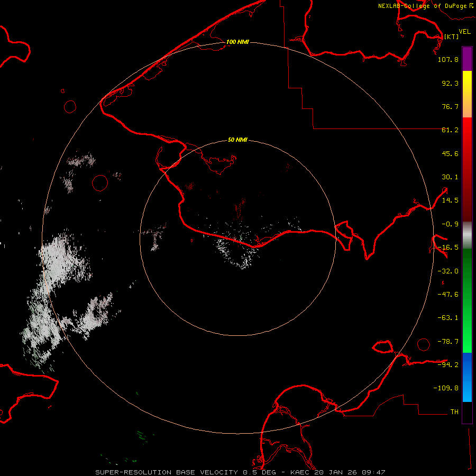
Task: Select the -94.2 scale value
Action: click(x=448, y=364)
